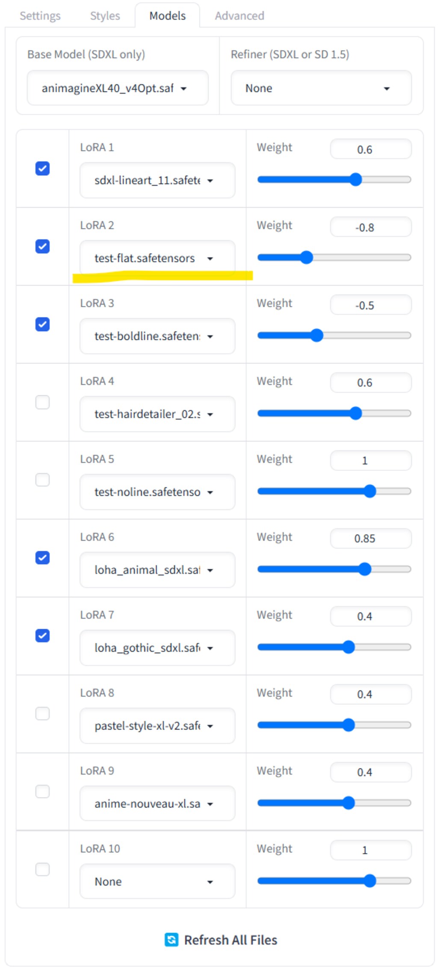Switch to the Settings tab
This screenshot has height=980, width=438.
[40, 16]
